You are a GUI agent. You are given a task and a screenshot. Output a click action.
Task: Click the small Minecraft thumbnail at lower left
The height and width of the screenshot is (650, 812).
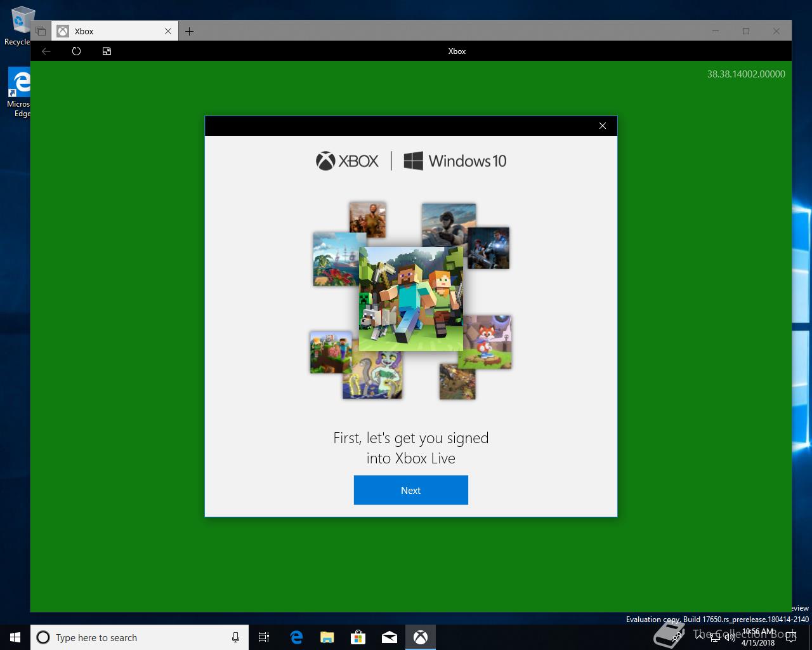(331, 352)
